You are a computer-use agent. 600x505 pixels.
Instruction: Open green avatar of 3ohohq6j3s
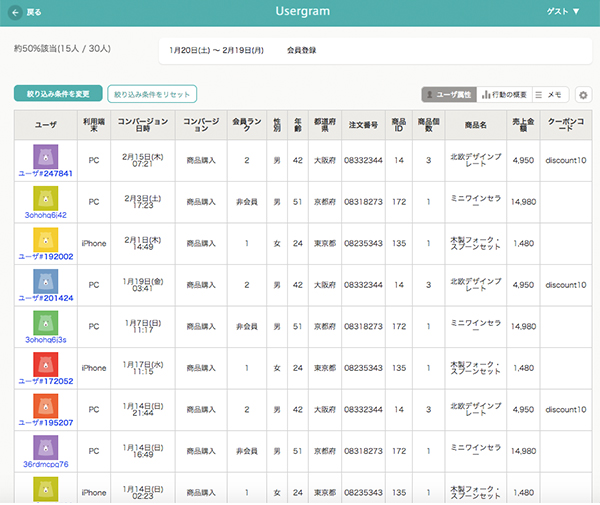coord(46,323)
